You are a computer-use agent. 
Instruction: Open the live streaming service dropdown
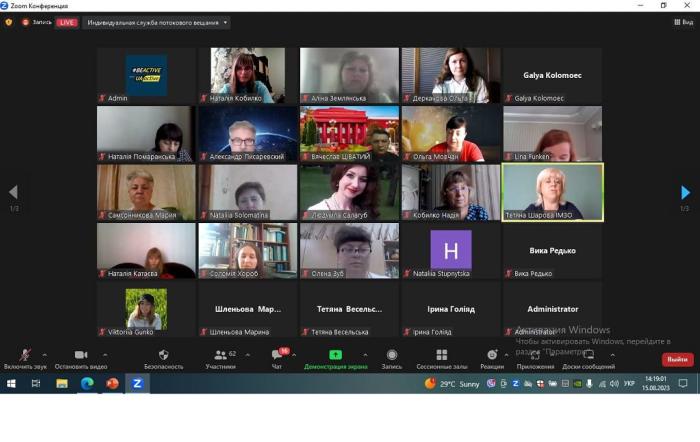156,22
